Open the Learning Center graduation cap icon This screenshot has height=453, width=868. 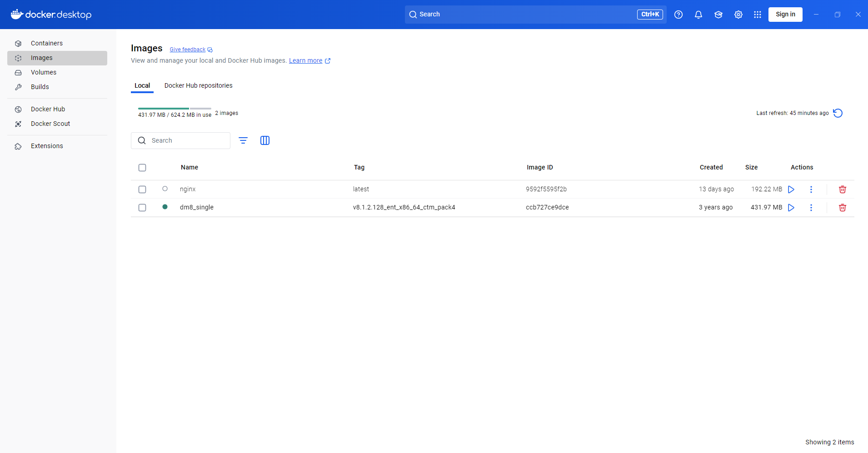(x=718, y=14)
